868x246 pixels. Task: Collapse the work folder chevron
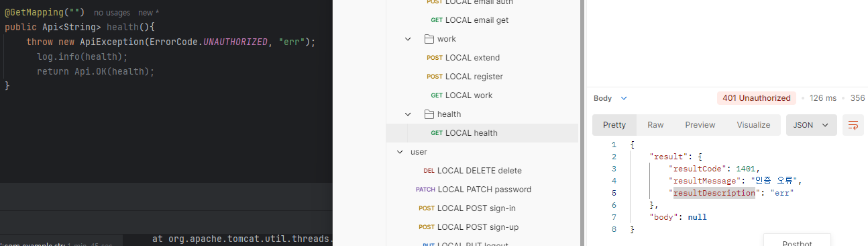[x=408, y=39]
